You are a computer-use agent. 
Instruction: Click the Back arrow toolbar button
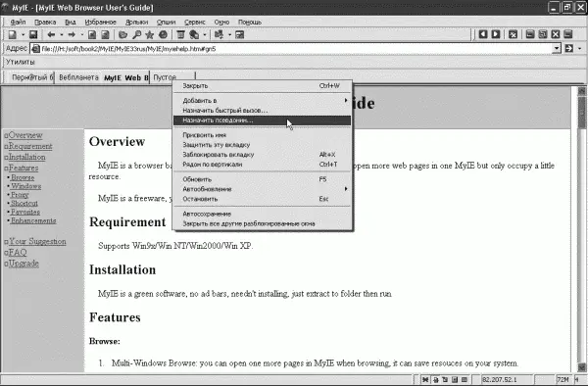coord(51,35)
